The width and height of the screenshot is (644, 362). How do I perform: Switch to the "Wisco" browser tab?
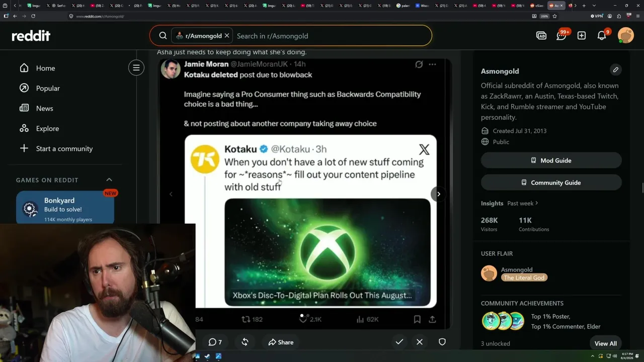[422, 6]
